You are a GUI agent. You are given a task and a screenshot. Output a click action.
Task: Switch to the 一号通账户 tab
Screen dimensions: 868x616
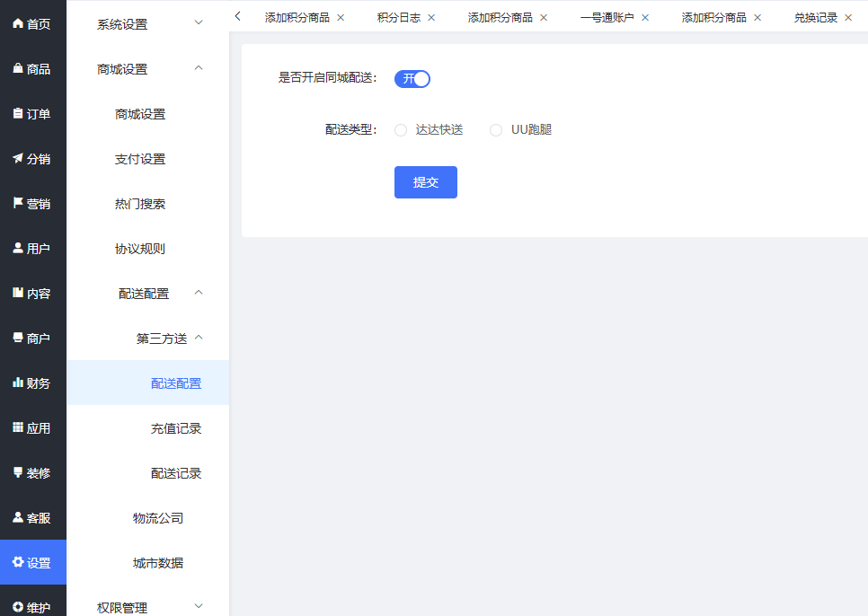coord(607,17)
